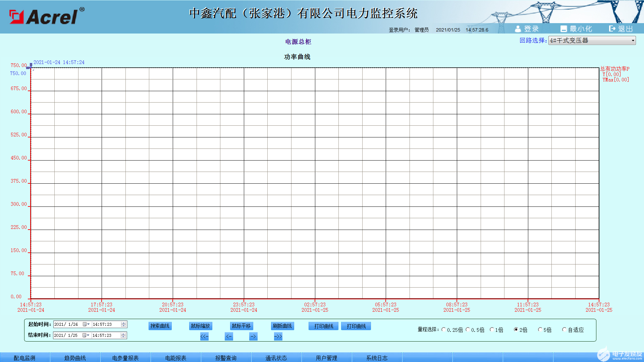Click the 搜索曲线 search curve button

coord(160,326)
